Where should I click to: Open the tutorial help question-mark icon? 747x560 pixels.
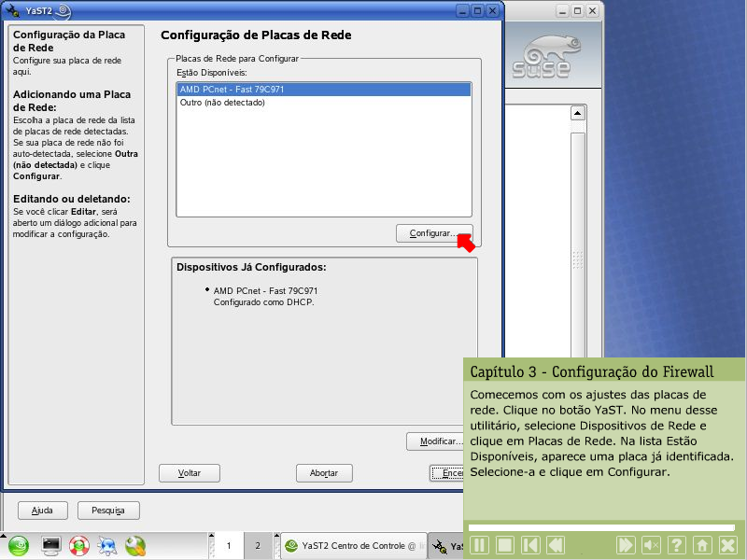677,545
